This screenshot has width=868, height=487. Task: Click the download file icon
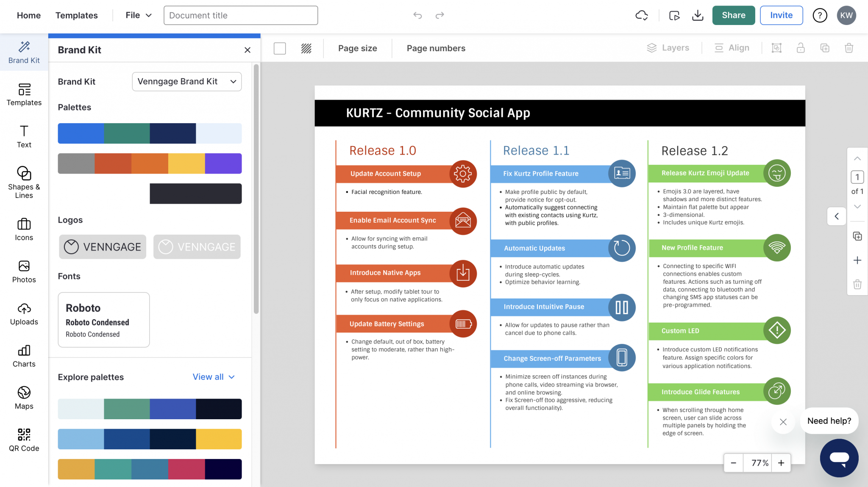click(x=698, y=15)
